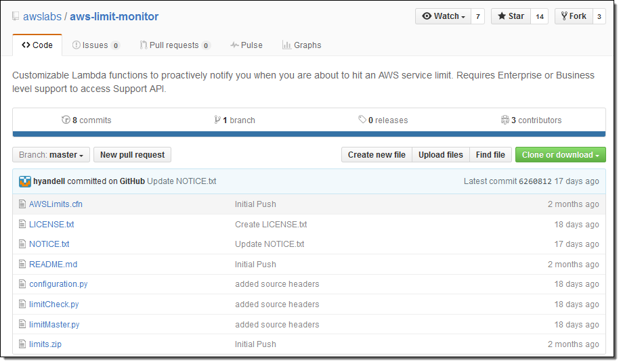
Task: Open the awslabs organization link
Action: tap(43, 17)
